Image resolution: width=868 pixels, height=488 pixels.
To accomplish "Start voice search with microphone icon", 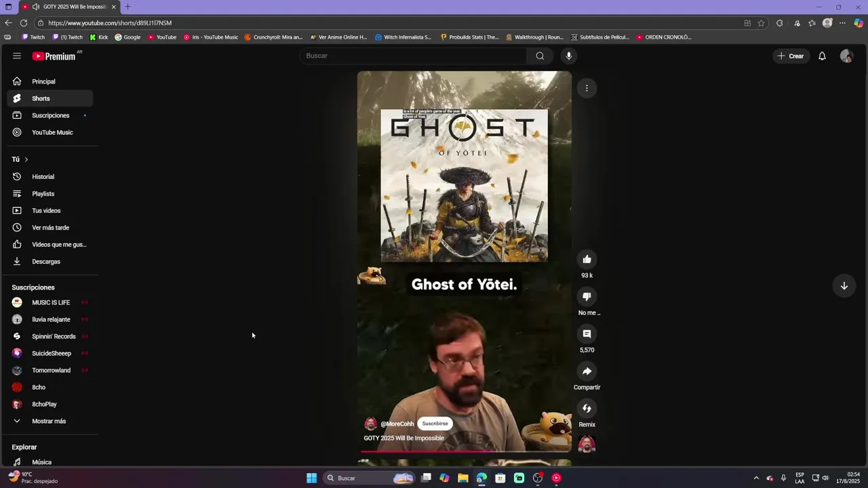I will (568, 56).
